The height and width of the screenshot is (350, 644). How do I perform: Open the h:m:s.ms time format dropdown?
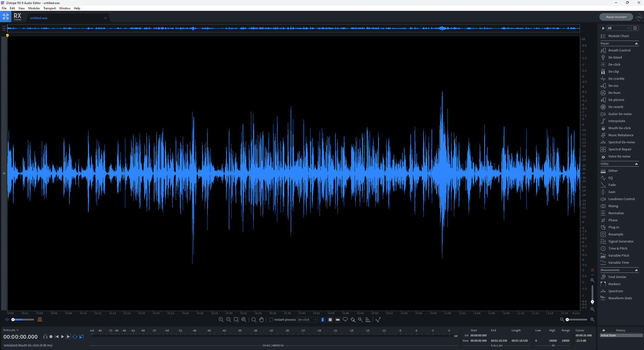(11, 330)
